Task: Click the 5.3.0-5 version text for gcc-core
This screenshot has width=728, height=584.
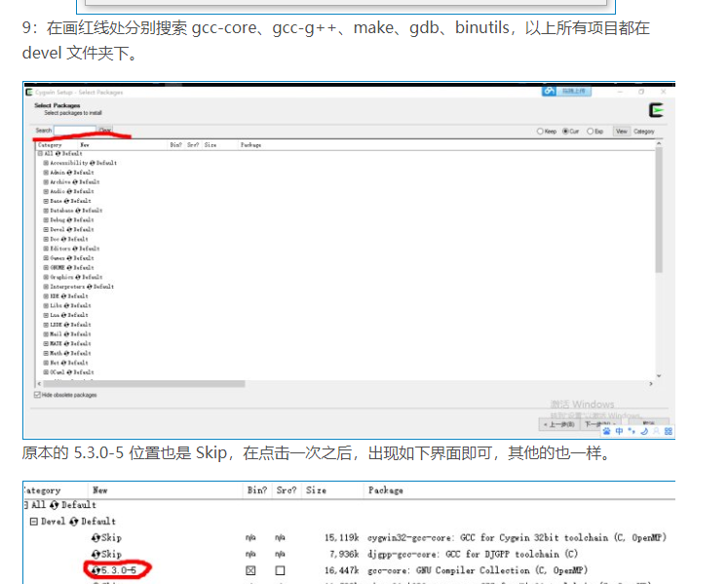Action: (119, 570)
